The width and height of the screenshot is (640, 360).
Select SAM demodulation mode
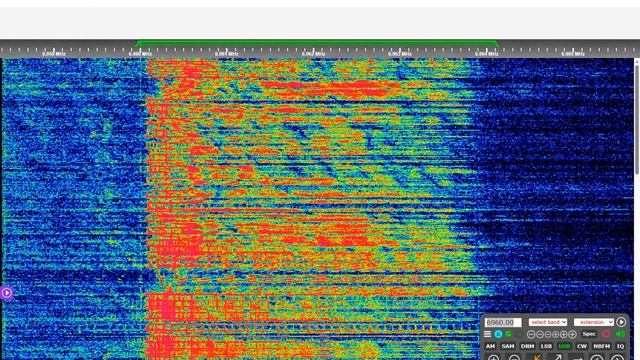(508, 346)
